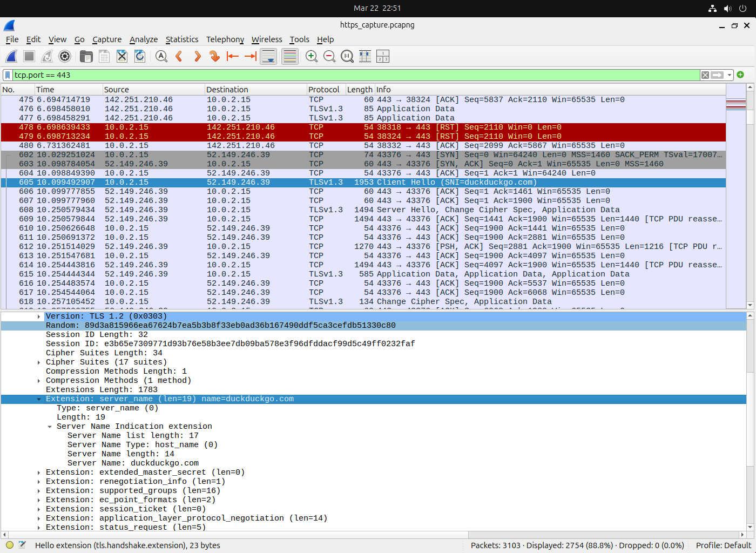Viewport: 756px width, 553px height.
Task: Stop the capture with the square icon
Action: 29,56
